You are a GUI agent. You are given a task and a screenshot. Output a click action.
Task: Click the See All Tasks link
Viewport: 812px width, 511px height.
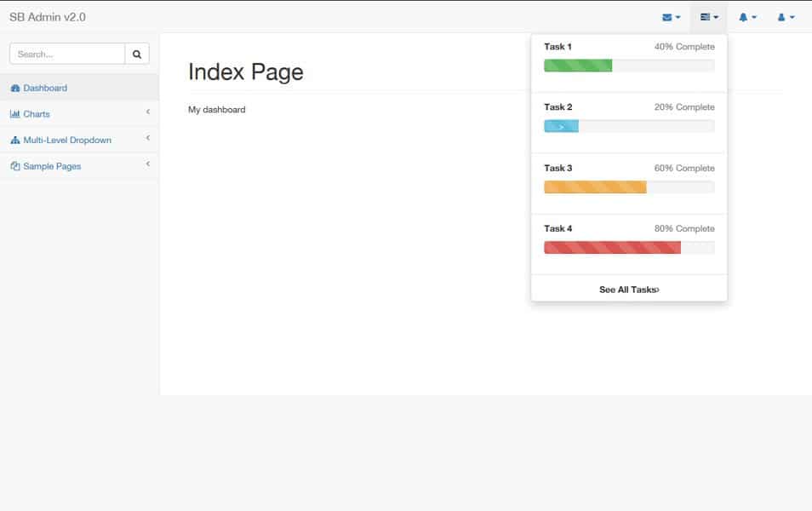click(628, 289)
